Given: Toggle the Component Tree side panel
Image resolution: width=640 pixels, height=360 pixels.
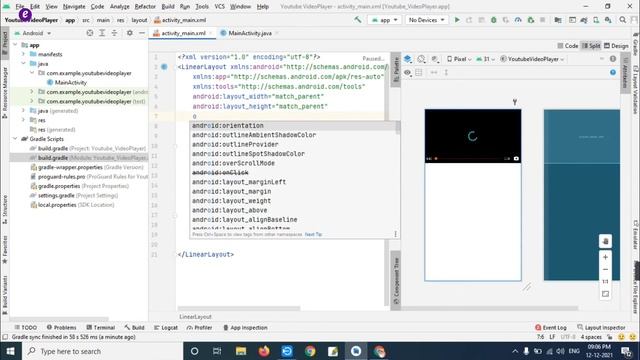Looking at the screenshot, I should coord(396,281).
